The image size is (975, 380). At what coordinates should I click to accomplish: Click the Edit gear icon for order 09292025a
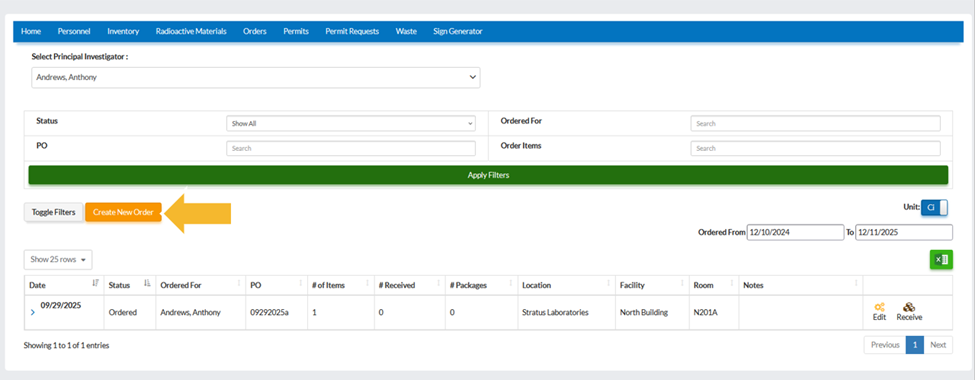[879, 307]
